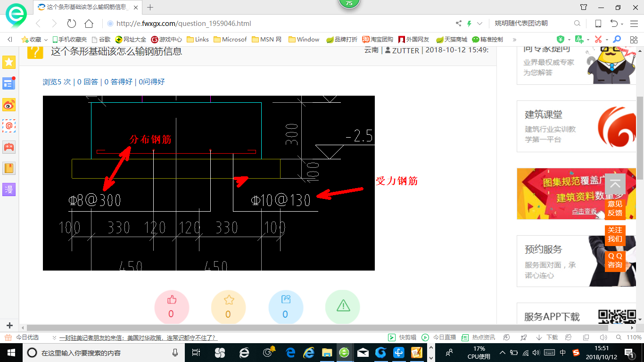This screenshot has width=644, height=362.
Task: Open the mobile device view icon
Action: coord(598,24)
